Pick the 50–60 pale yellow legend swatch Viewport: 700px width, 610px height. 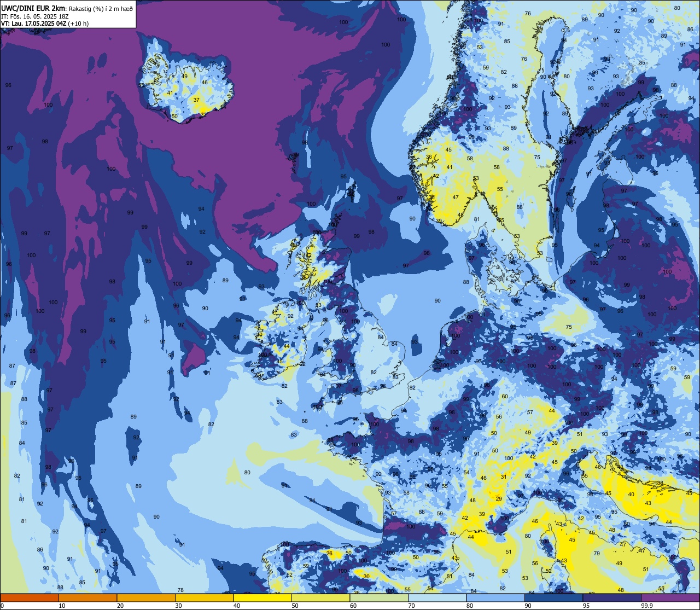click(320, 597)
